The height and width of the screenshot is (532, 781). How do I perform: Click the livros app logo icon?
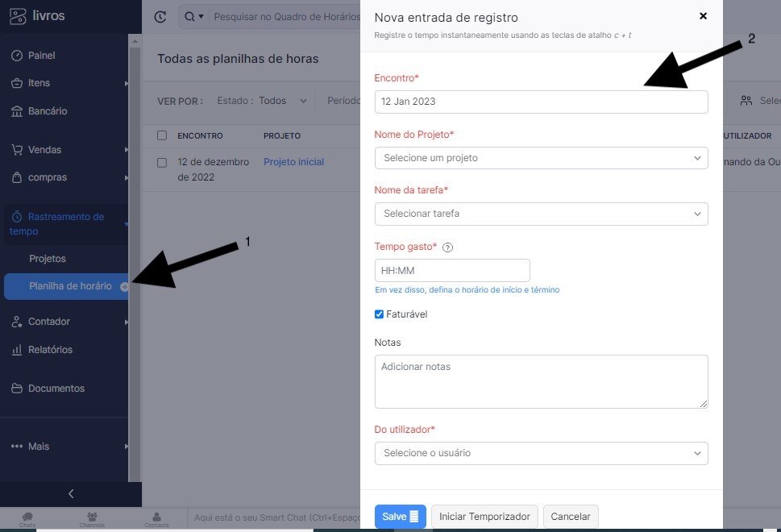[18, 16]
